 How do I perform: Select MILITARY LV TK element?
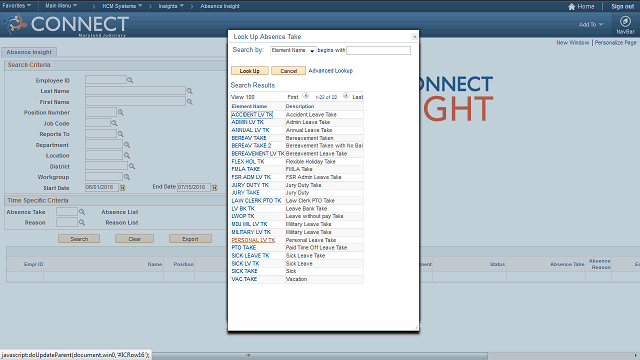click(251, 232)
